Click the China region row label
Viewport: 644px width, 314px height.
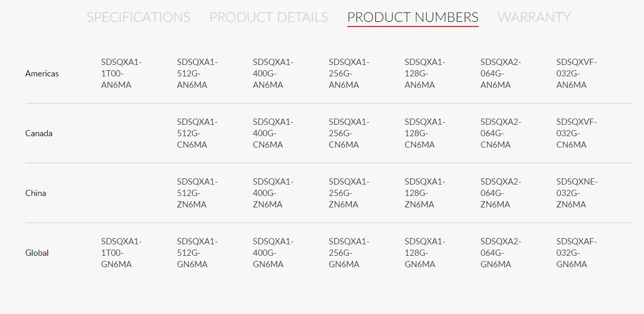pyautogui.click(x=36, y=193)
